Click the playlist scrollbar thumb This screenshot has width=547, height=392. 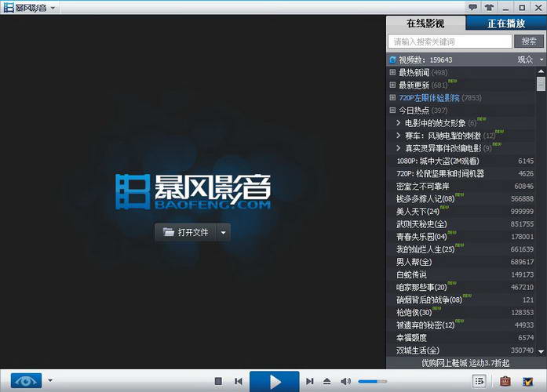[x=541, y=84]
